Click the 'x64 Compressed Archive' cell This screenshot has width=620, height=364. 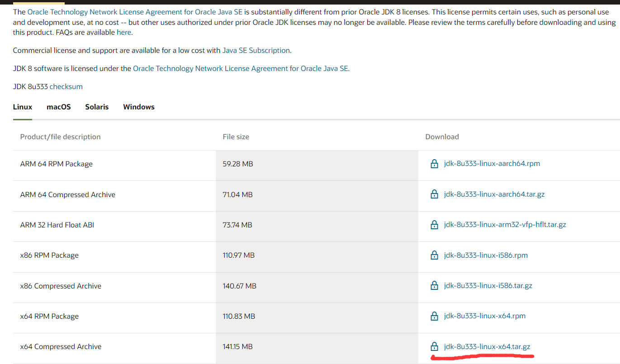pyautogui.click(x=61, y=347)
